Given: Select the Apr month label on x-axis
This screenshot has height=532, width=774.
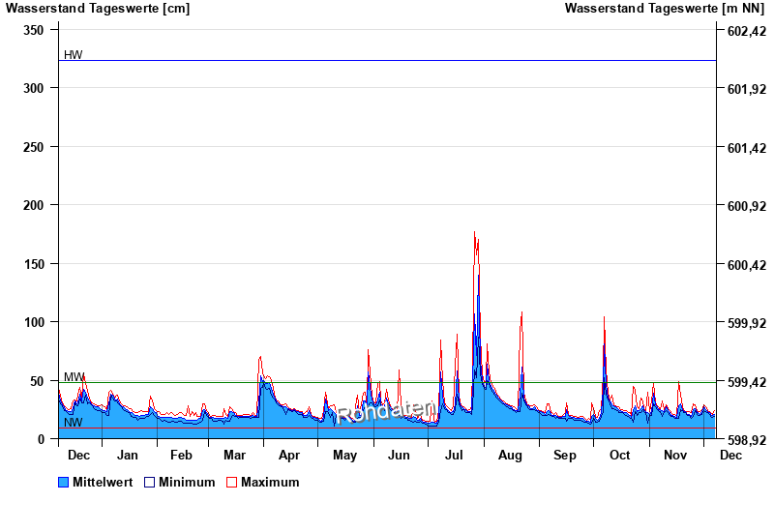Looking at the screenshot, I should point(288,455).
